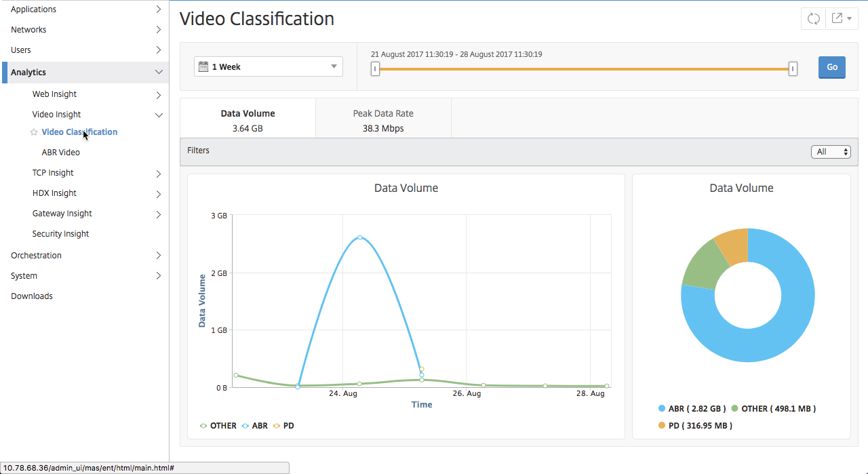Click the right handle of time slider
This screenshot has width=868, height=474.
(793, 68)
